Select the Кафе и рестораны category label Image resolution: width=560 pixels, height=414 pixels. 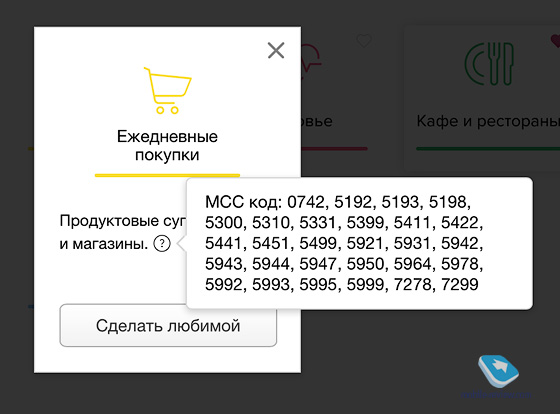(x=488, y=121)
